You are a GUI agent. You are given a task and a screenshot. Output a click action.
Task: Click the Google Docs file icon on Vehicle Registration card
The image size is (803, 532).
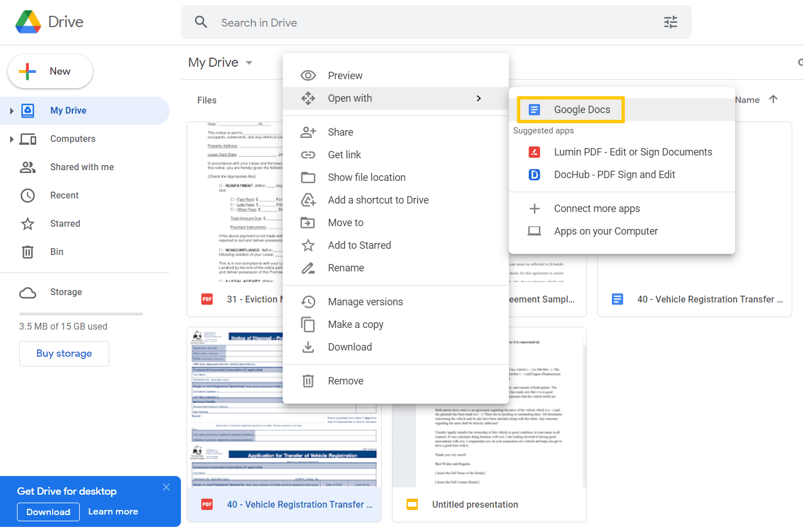pyautogui.click(x=618, y=299)
